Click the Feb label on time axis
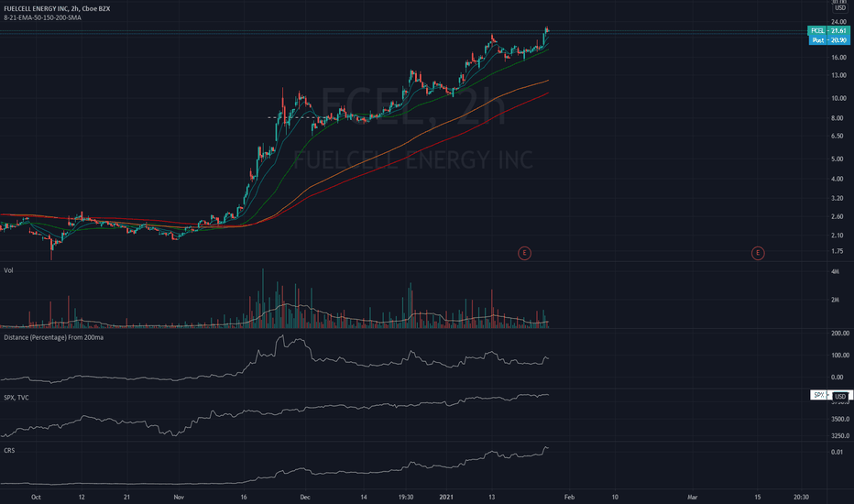The width and height of the screenshot is (854, 504). [x=569, y=497]
